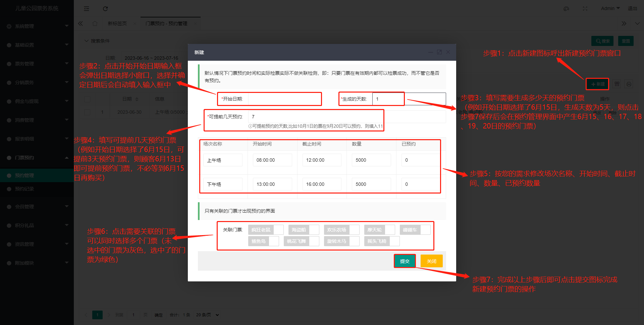The image size is (644, 325).
Task: Open the 20 条/页 page size dropdown
Action: 207,315
